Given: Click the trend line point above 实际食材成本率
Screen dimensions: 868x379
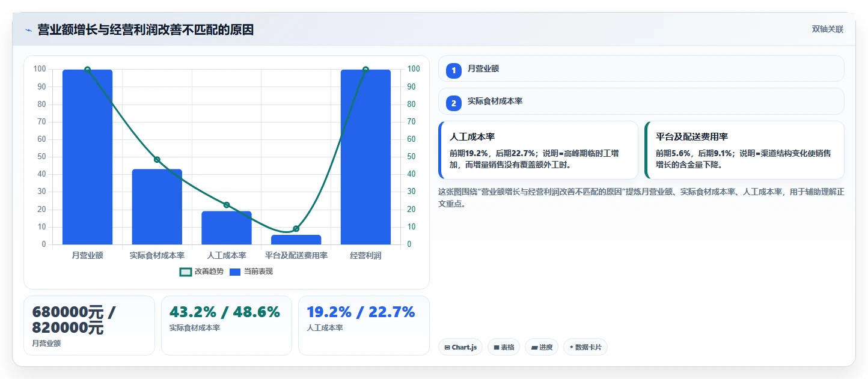Looking at the screenshot, I should [157, 160].
